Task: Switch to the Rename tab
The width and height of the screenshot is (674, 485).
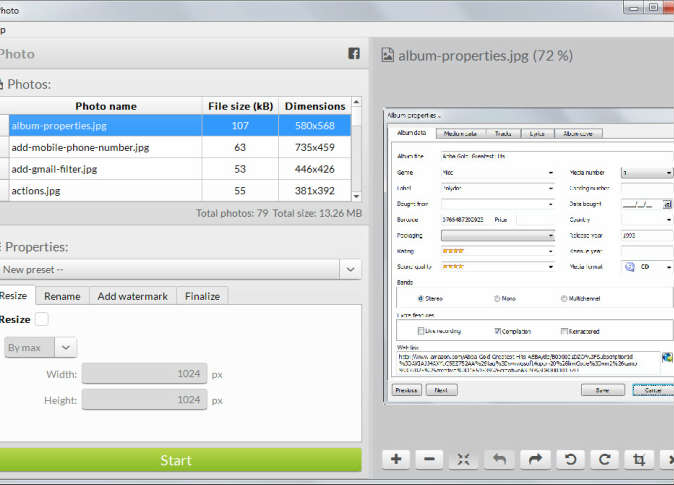Action: 62,296
